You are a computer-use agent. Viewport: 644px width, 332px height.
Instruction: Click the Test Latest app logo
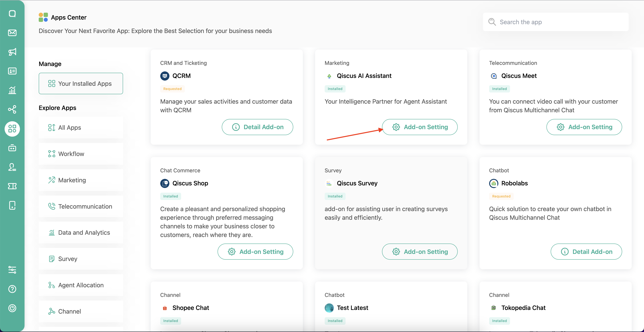[x=329, y=308]
